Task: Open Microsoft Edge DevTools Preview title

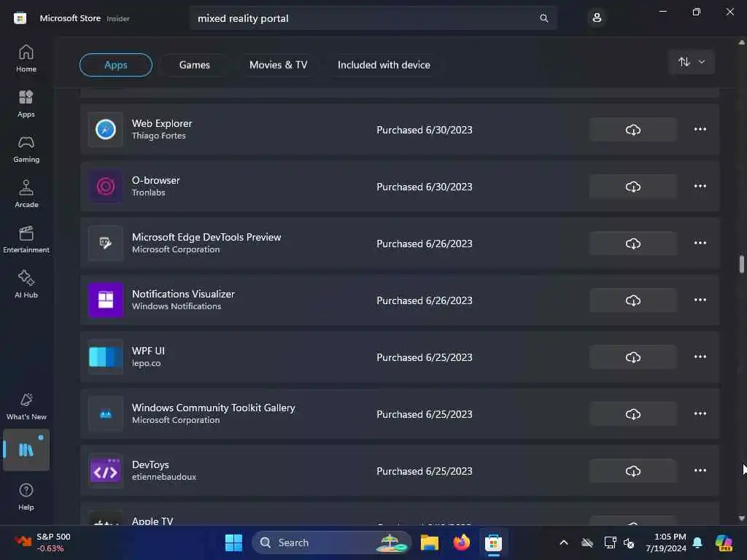Action: pyautogui.click(x=206, y=237)
